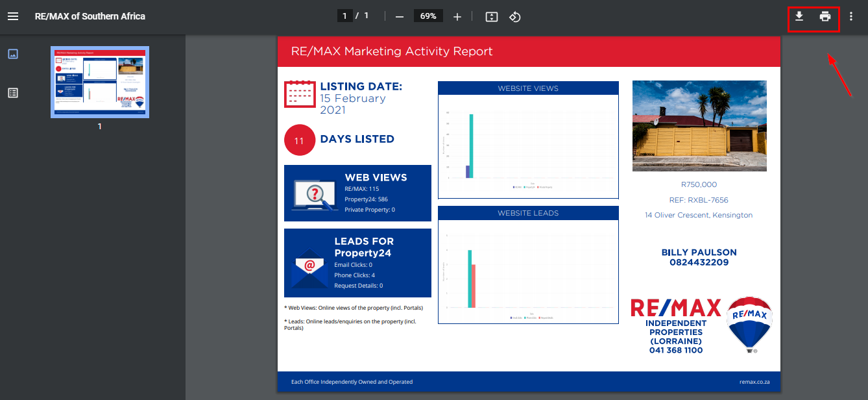The height and width of the screenshot is (400, 868).
Task: Click the web views magnifier icon
Action: tap(315, 195)
